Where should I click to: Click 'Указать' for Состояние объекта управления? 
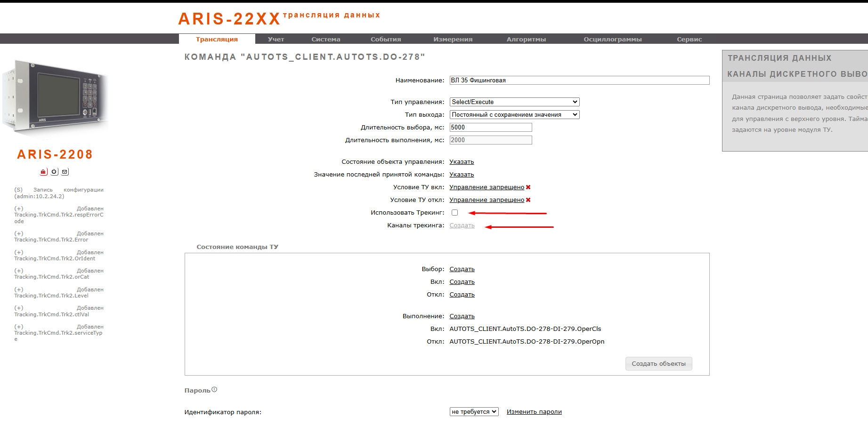462,162
